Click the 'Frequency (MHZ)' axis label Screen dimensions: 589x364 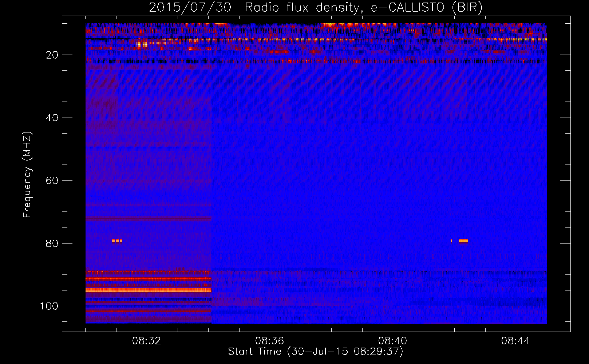pos(27,175)
